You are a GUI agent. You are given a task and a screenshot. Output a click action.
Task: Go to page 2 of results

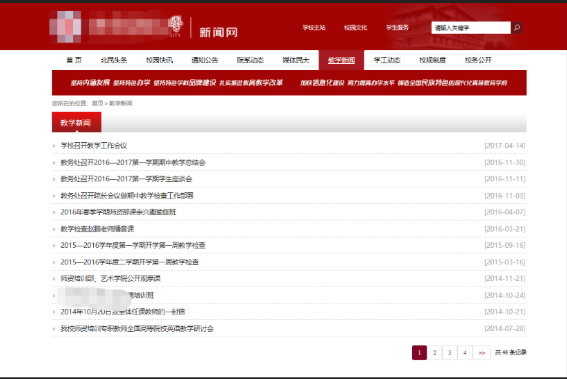tap(435, 353)
